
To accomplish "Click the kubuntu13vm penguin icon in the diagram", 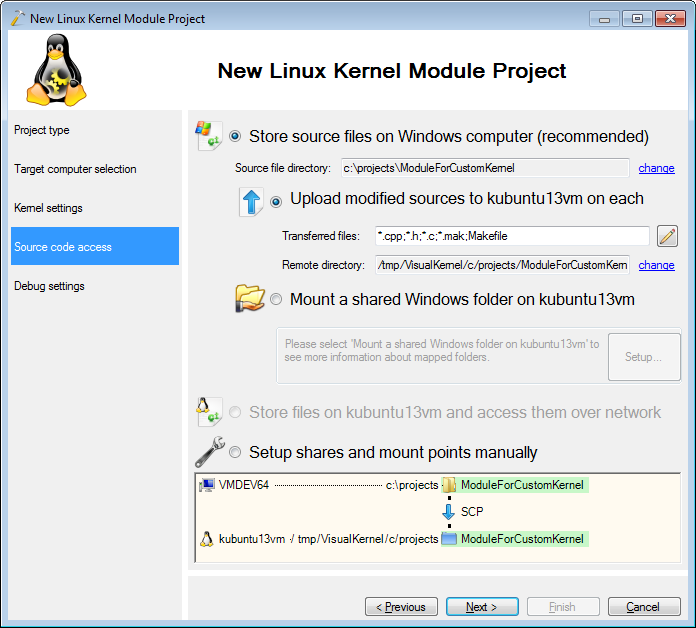I will coord(206,539).
